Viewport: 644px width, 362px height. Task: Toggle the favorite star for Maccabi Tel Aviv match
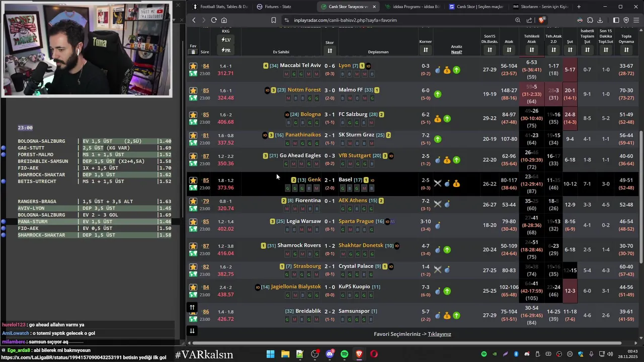[x=193, y=66]
